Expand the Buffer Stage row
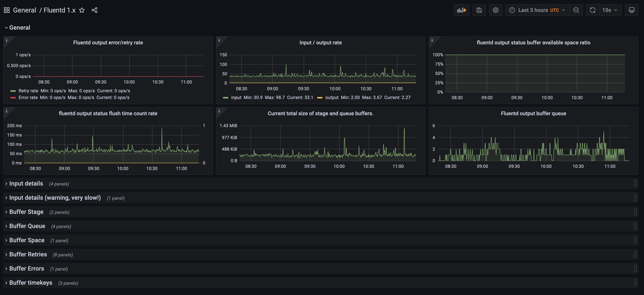This screenshot has height=295, width=644. 24,212
